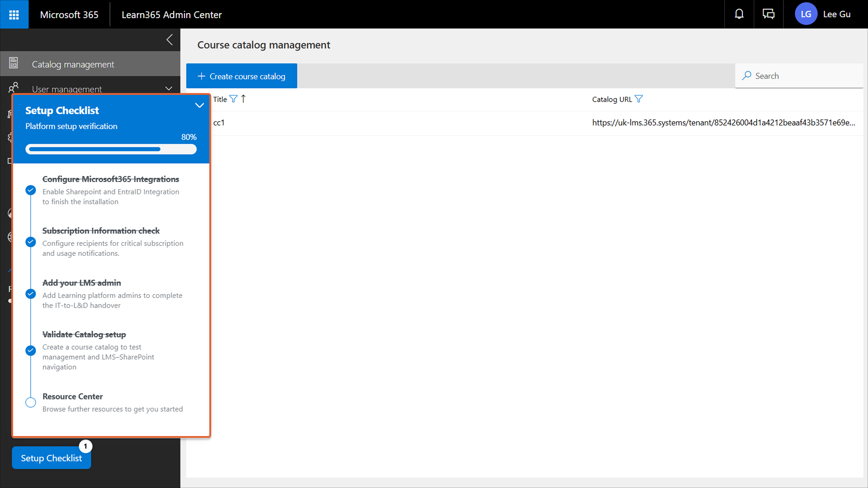
Task: Toggle Subscription Information check checkmark
Action: 31,242
